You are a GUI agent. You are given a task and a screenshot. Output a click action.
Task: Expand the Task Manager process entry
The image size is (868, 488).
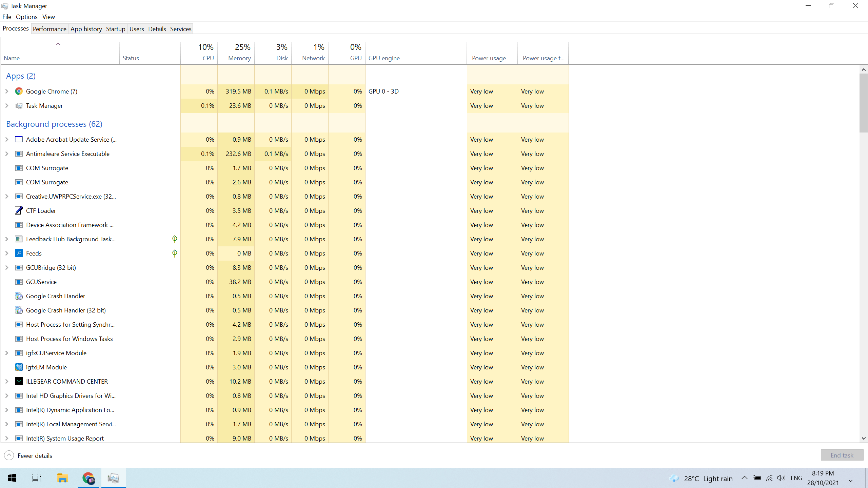(6, 105)
